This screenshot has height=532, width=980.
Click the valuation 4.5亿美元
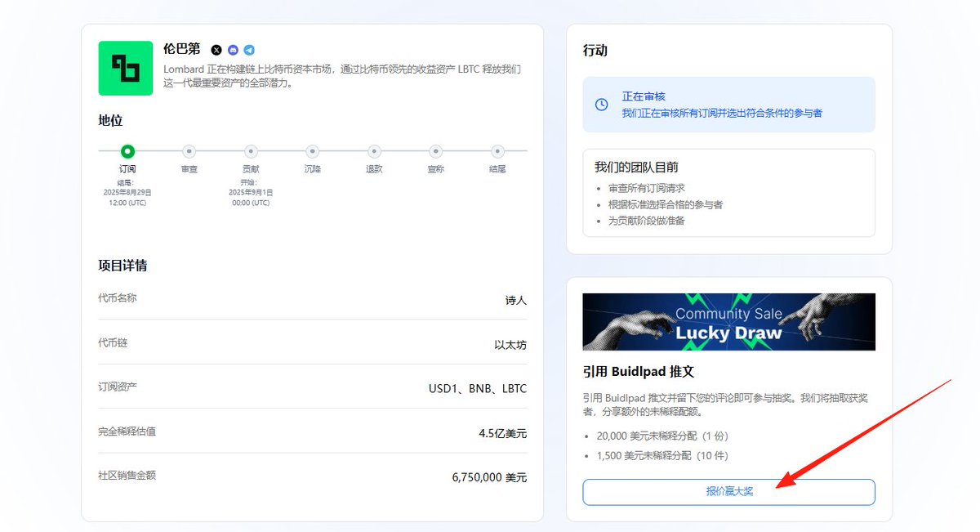coord(503,433)
